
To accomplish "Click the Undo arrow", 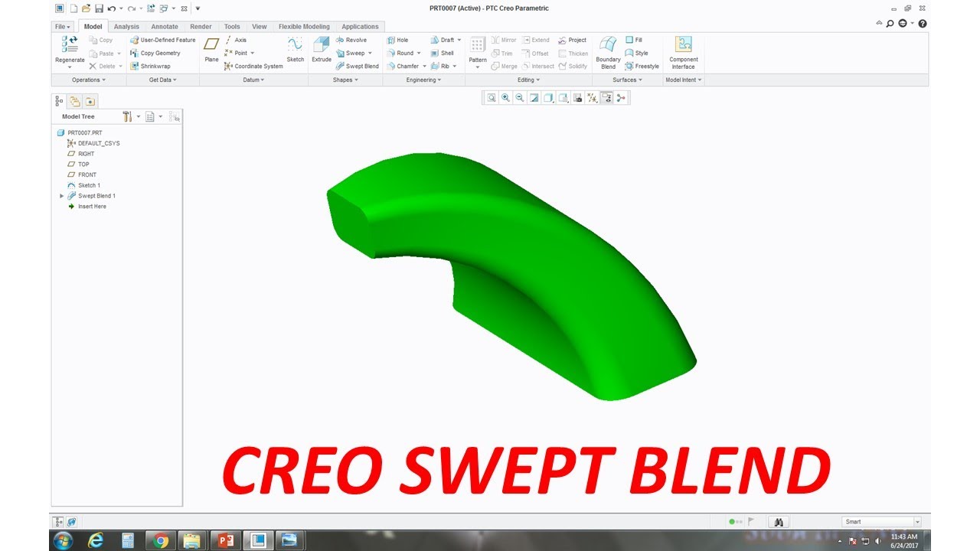I will pos(112,8).
